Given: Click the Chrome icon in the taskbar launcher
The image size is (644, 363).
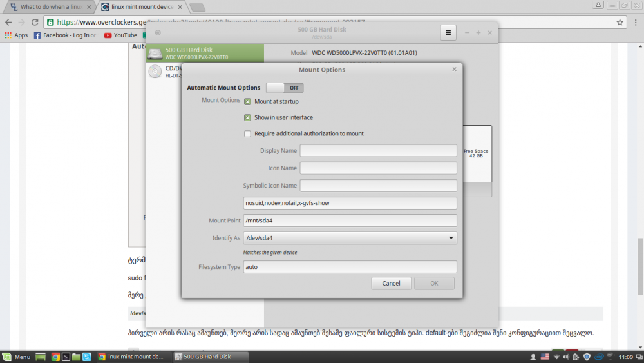Looking at the screenshot, I should tap(56, 357).
